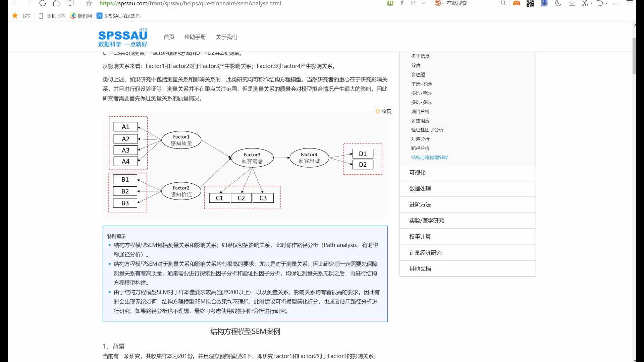Expand the 数据处理 sidebar section

(x=420, y=188)
